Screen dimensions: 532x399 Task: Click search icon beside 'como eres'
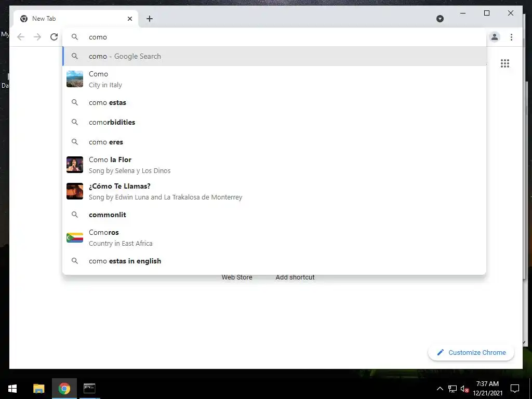tap(75, 142)
